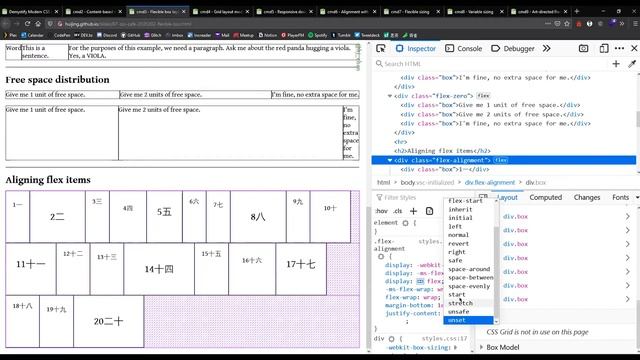Open the Inspector panel

(416, 49)
